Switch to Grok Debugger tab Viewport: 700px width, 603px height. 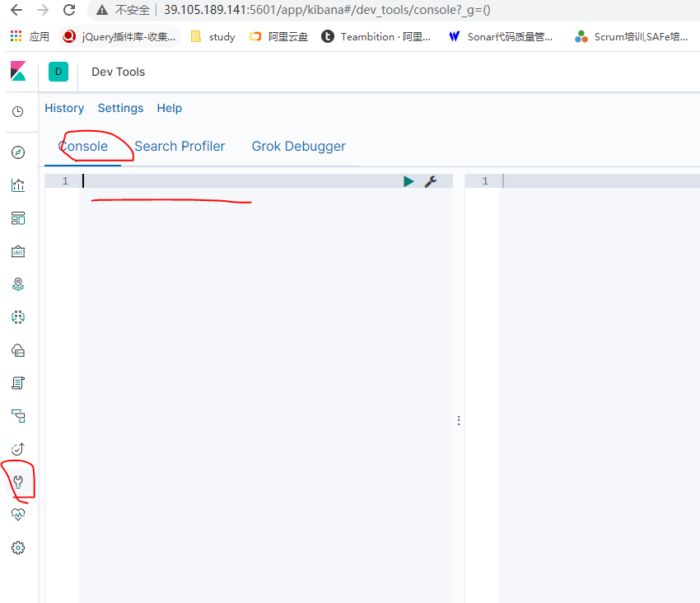299,146
